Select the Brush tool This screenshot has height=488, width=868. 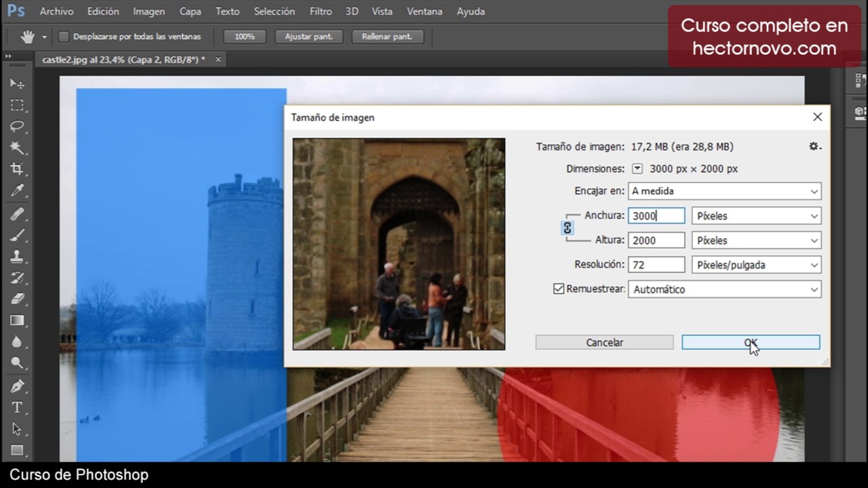coord(17,235)
